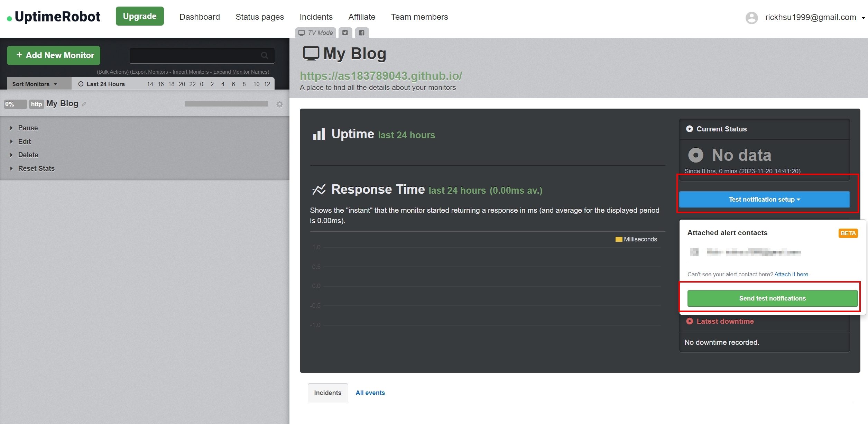Collapse the Test notification setup dropdown
Screen dimensions: 868x424
(764, 200)
